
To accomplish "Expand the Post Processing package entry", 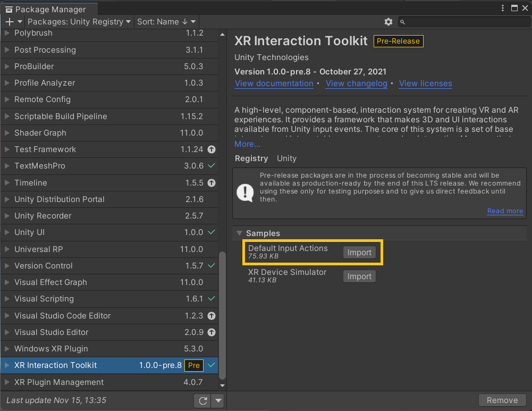I will [x=7, y=50].
